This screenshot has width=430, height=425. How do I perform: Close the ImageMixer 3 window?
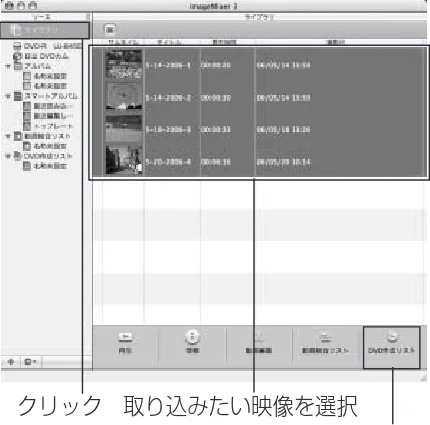click(x=9, y=6)
